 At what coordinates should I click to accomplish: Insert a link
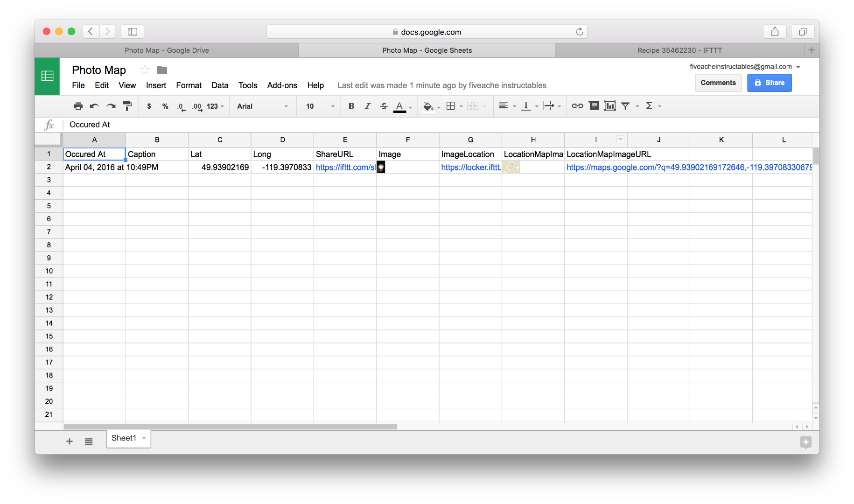[577, 106]
